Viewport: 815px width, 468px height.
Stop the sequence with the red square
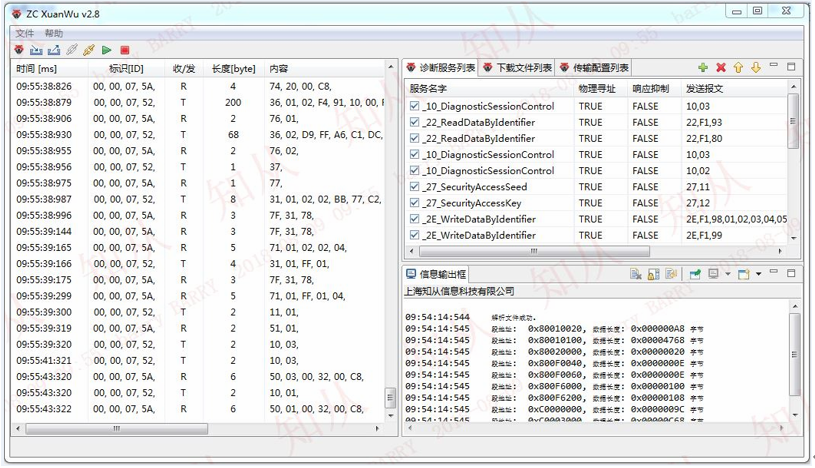coord(124,50)
